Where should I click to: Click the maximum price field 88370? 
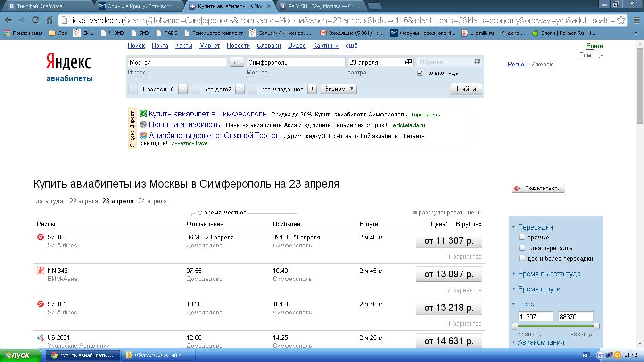pyautogui.click(x=576, y=317)
